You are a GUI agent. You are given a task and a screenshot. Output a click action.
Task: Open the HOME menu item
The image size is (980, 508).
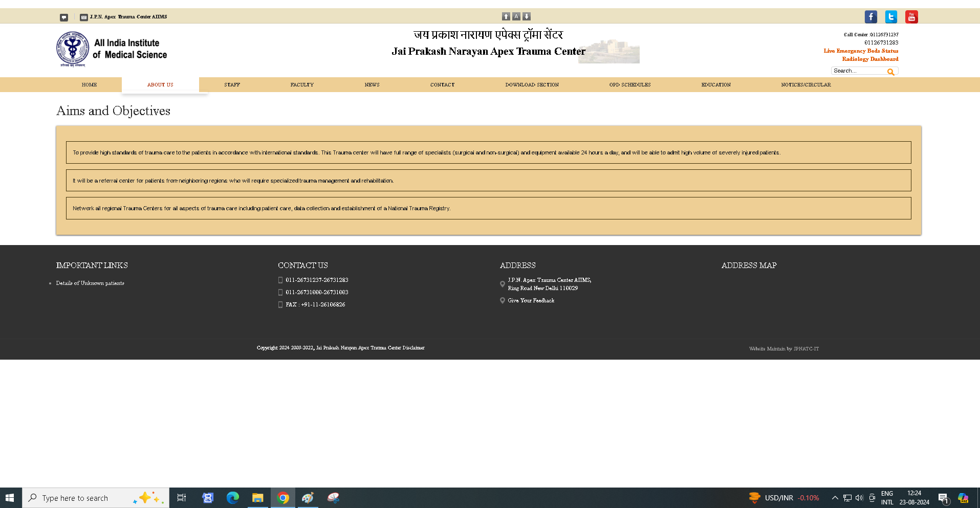pyautogui.click(x=89, y=85)
